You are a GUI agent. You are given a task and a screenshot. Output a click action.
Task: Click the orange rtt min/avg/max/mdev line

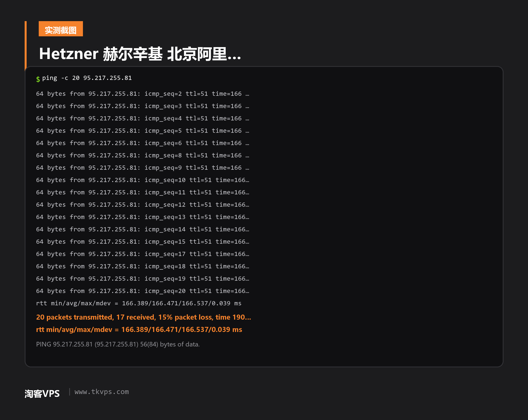139,330
